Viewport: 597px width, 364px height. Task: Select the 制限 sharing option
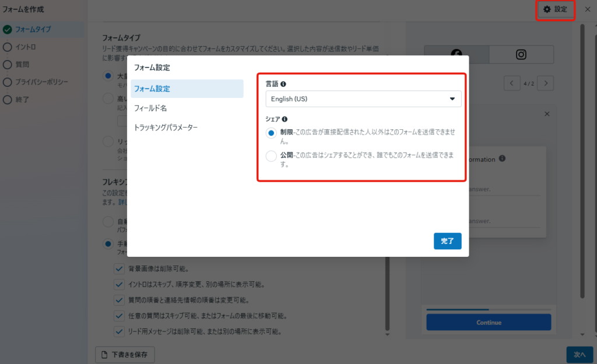[270, 133]
